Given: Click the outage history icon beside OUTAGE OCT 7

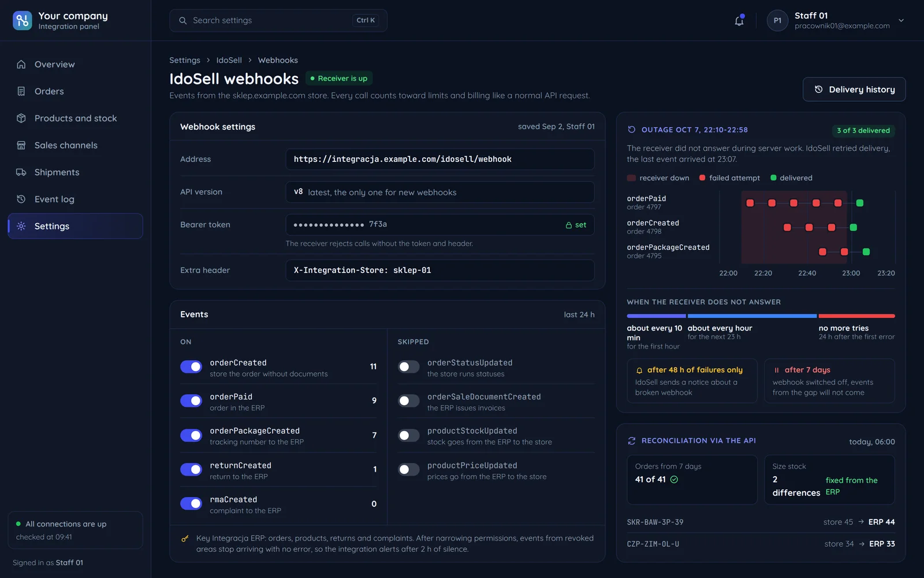Looking at the screenshot, I should point(632,129).
